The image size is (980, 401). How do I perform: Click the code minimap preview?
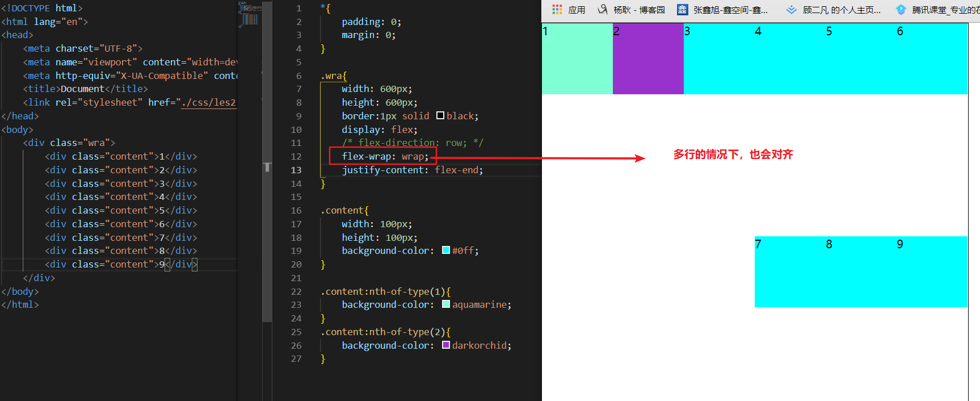tap(249, 14)
